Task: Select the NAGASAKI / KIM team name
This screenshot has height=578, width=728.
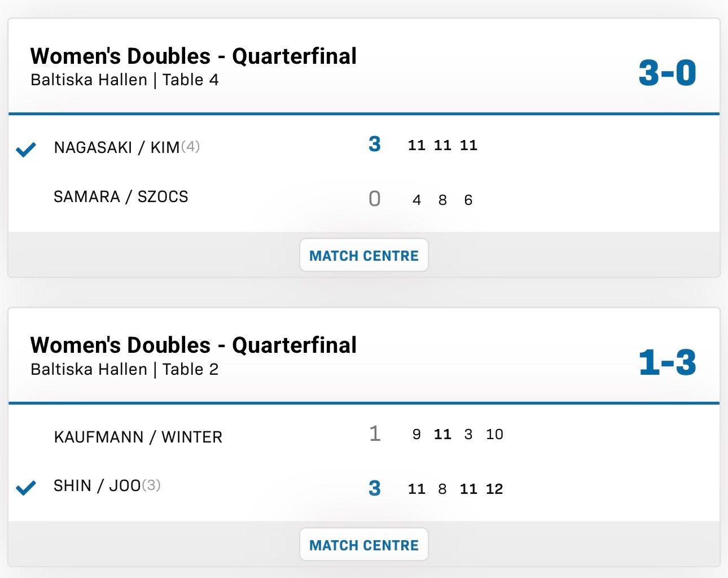Action: point(117,147)
